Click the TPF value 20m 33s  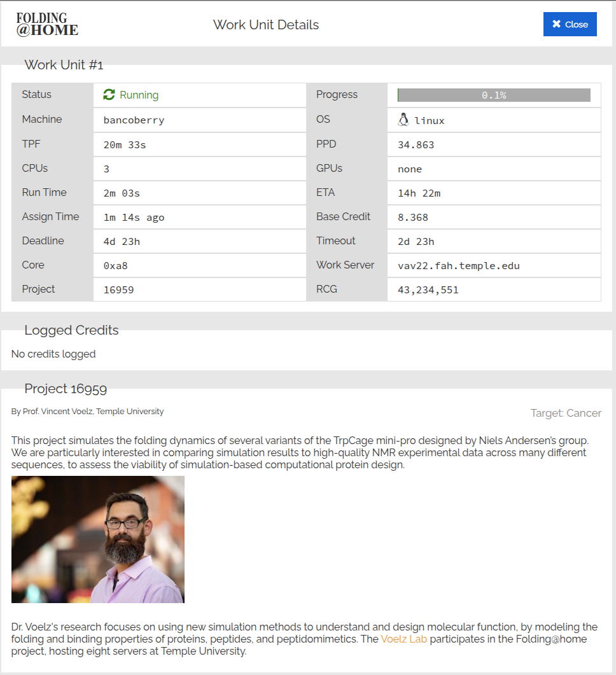click(x=125, y=145)
